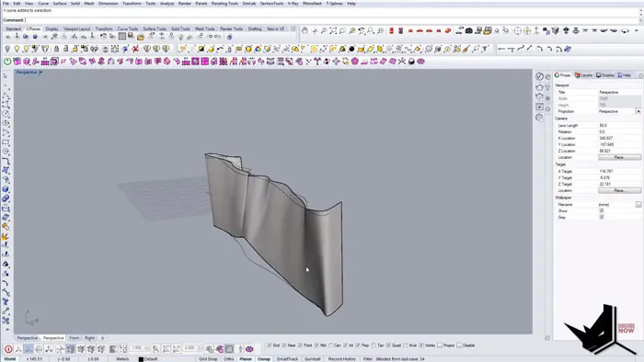This screenshot has height=362, width=644.
Task: Toggle Ortho in status bar
Action: click(229, 358)
